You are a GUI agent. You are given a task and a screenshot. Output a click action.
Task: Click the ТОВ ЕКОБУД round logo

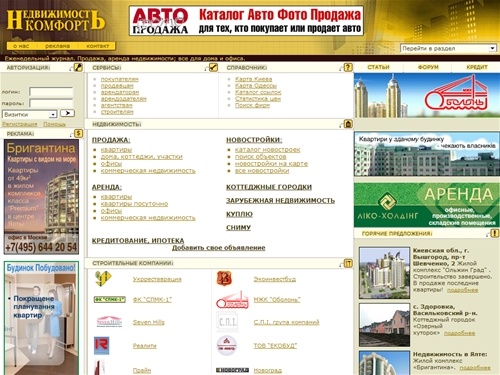(x=227, y=346)
